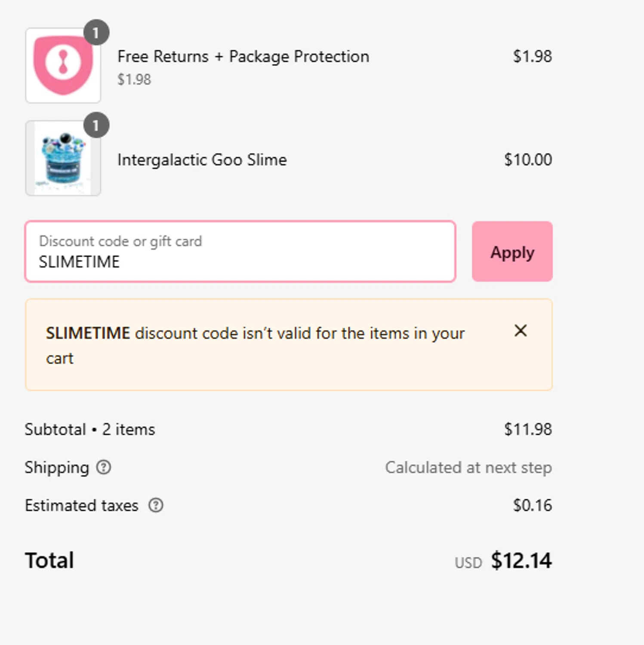Click the Estimated taxes help icon
644x645 pixels.
pyautogui.click(x=156, y=505)
